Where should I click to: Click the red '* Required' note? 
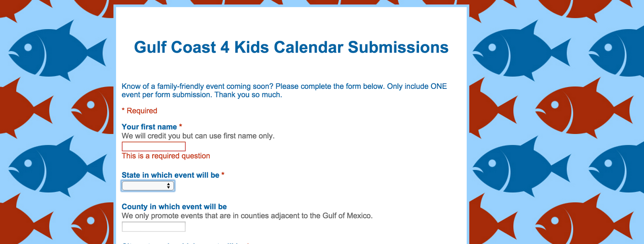139,111
